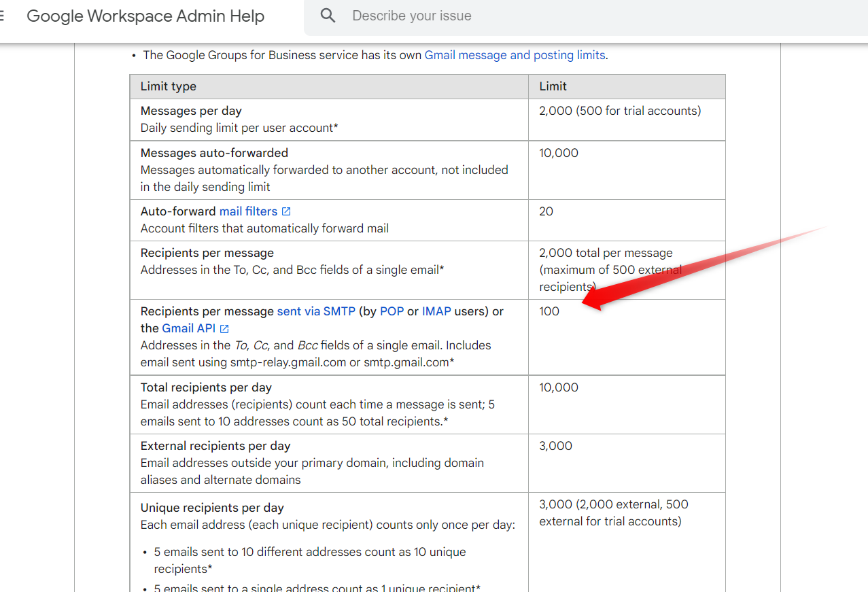Click the external link icon after mail filters
This screenshot has height=592, width=868.
286,211
